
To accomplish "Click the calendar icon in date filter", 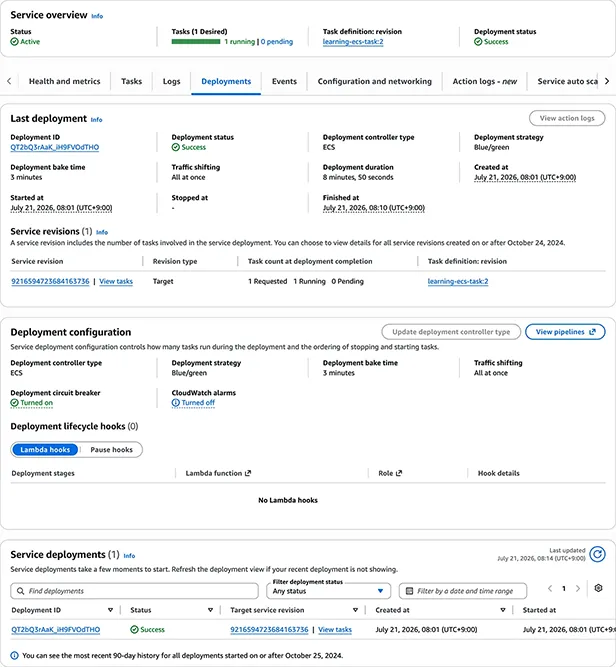I will 409,591.
